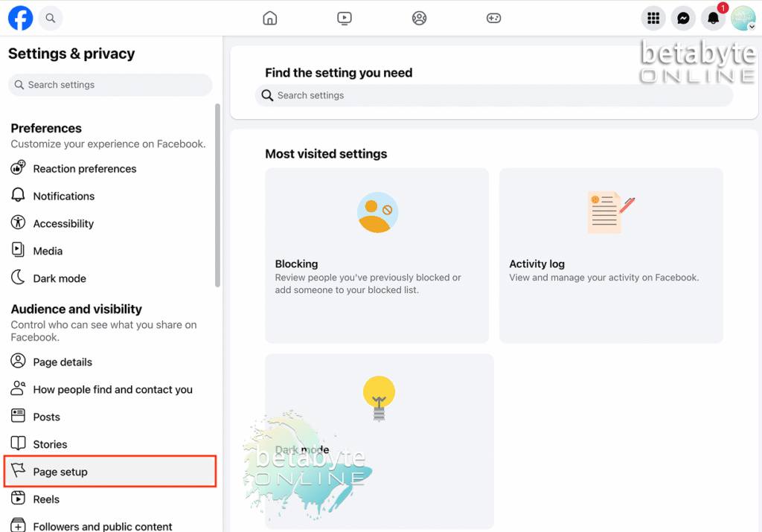Click the main Find the setting search box
Image resolution: width=762 pixels, height=532 pixels.
(493, 95)
